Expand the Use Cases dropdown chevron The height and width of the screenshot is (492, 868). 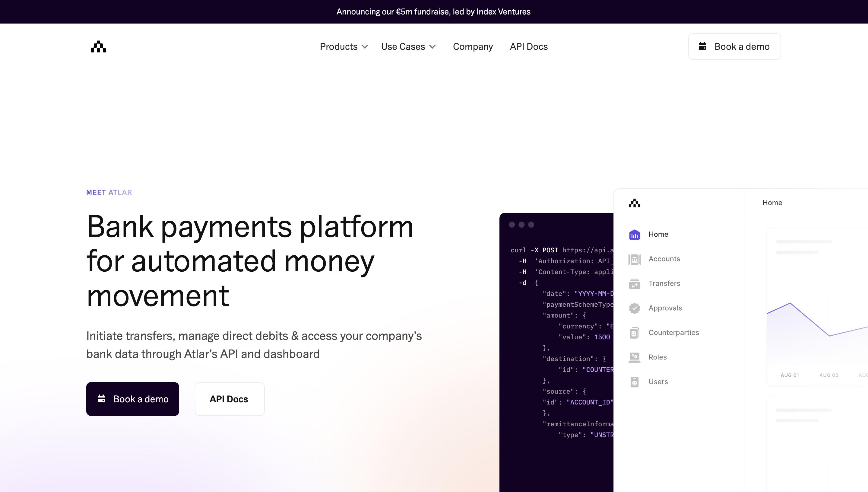432,46
